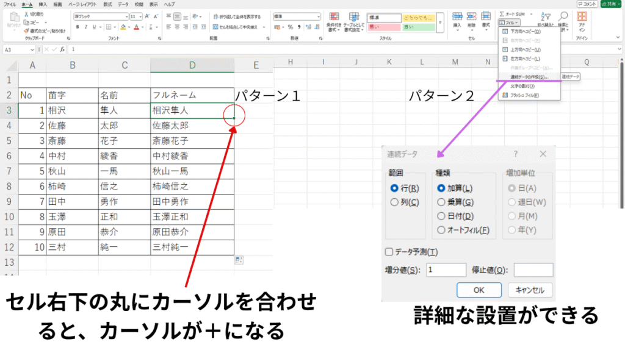Expand the Name Box dropdown arrow

tap(33, 49)
